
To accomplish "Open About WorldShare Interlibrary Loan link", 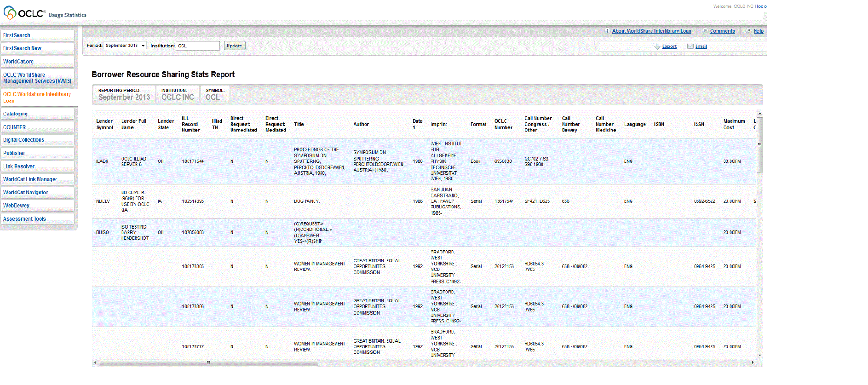I will [651, 31].
